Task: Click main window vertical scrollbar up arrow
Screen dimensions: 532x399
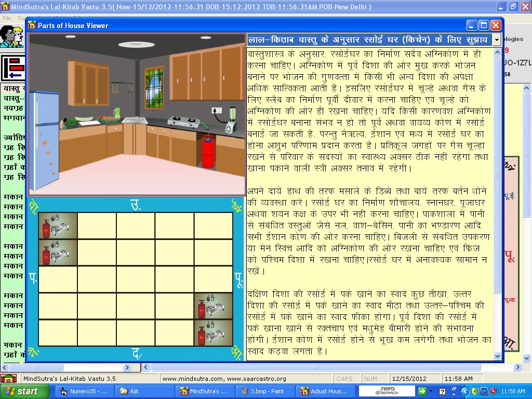Action: coord(527,88)
